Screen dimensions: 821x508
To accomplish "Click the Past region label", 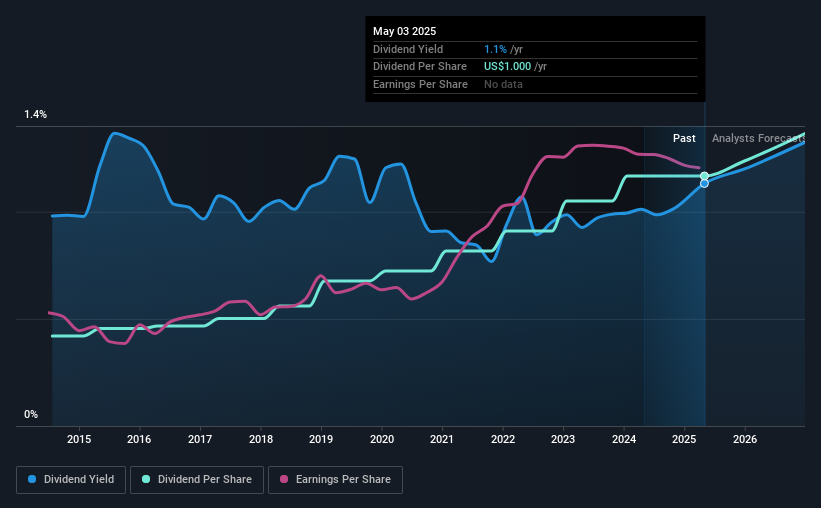I will point(684,138).
